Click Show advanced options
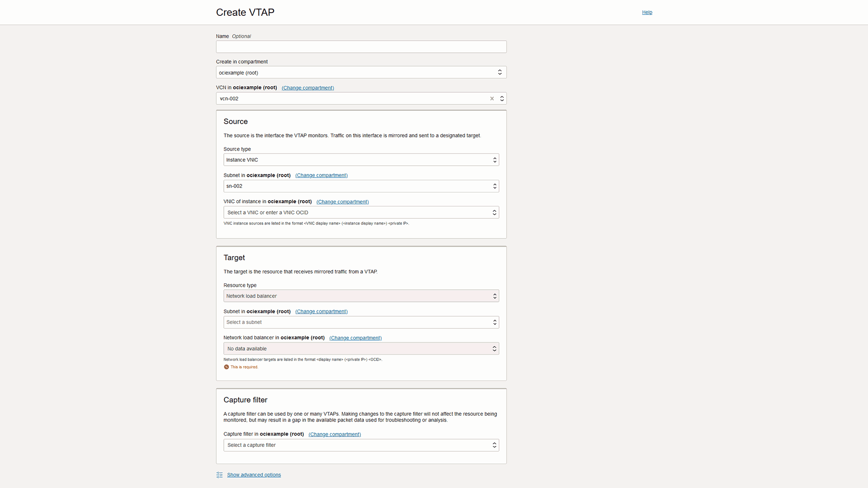868x488 pixels. (x=254, y=474)
